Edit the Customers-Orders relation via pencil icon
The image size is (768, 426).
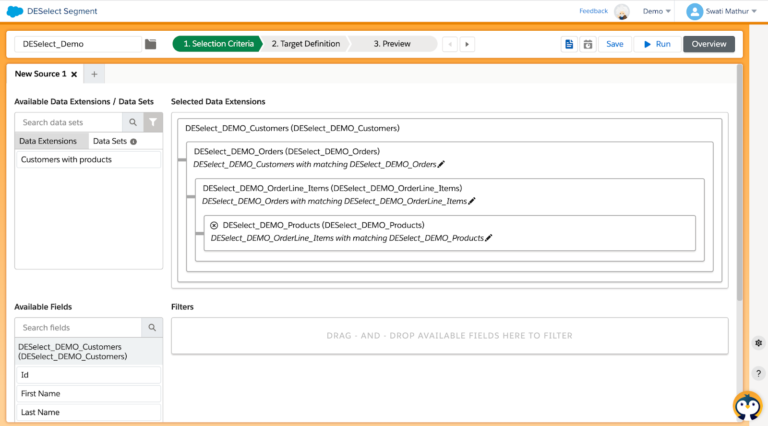(x=441, y=163)
